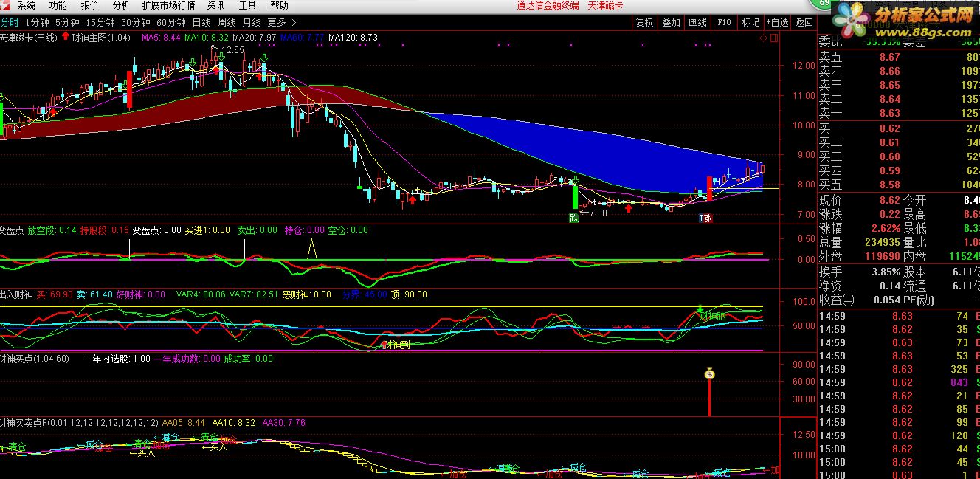Screen dimensions: 980x479
Task: Click the 买五 8.58 order row
Action: pos(899,185)
